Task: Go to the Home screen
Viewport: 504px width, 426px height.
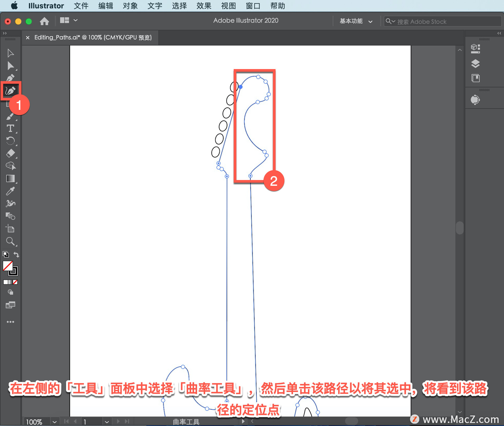Action: pyautogui.click(x=44, y=21)
